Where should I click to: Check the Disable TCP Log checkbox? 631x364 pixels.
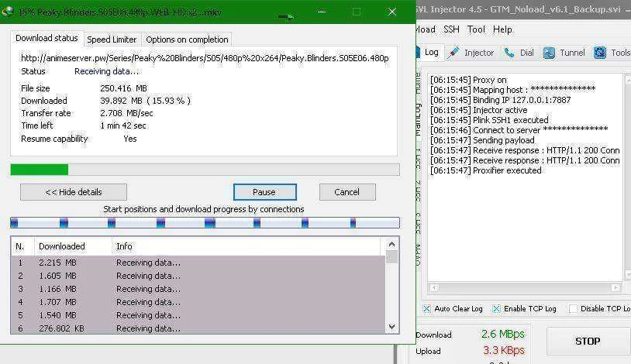(573, 309)
